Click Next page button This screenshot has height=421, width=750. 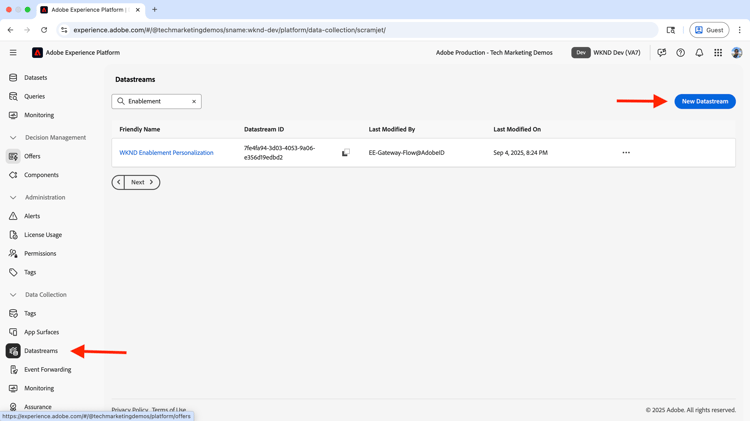pyautogui.click(x=142, y=182)
